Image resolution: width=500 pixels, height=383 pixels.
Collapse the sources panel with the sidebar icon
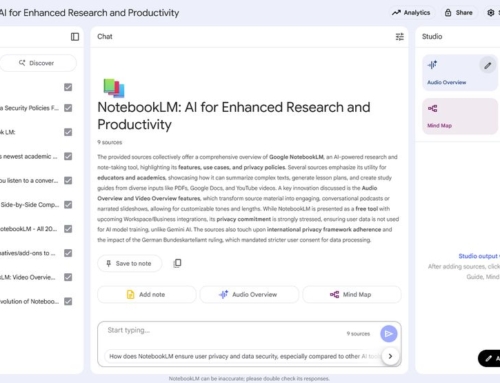(x=75, y=37)
